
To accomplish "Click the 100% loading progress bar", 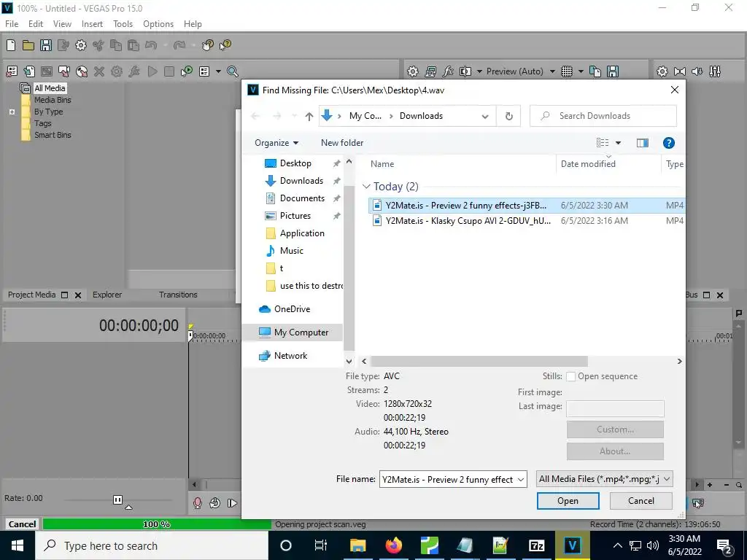I will (157, 524).
